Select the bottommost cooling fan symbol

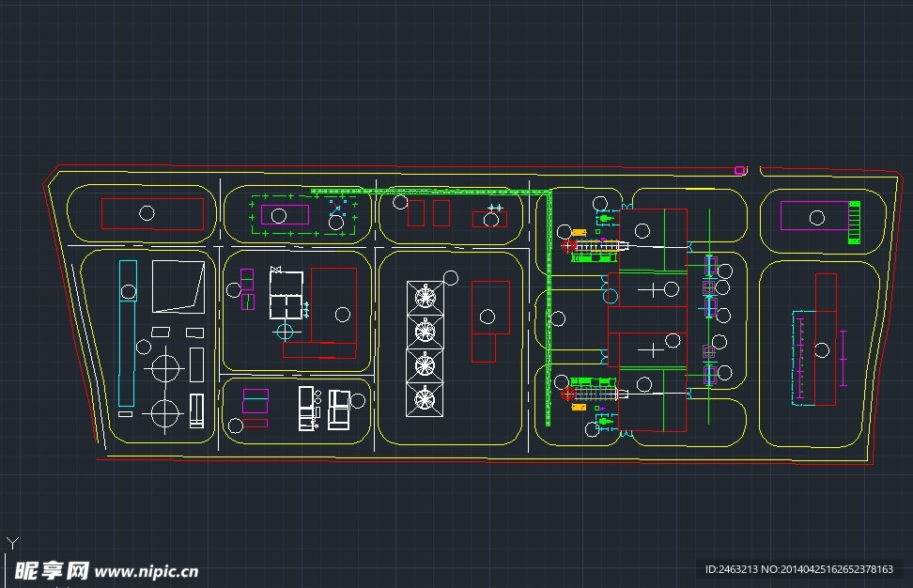426,399
